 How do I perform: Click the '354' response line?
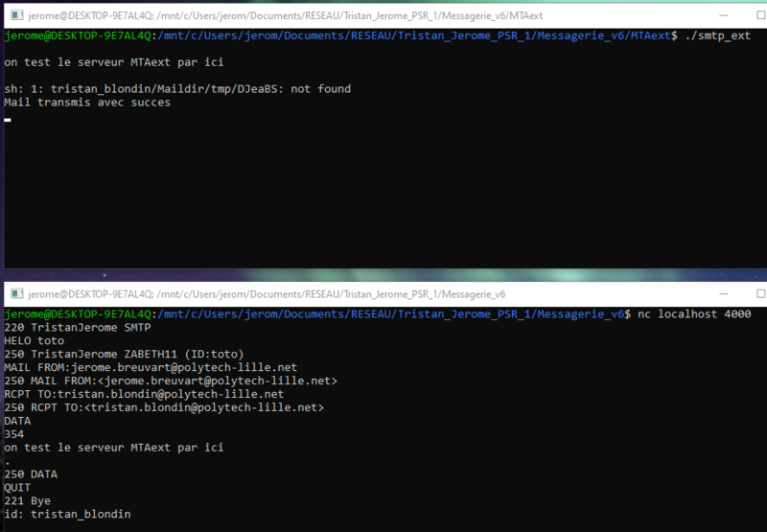point(14,434)
